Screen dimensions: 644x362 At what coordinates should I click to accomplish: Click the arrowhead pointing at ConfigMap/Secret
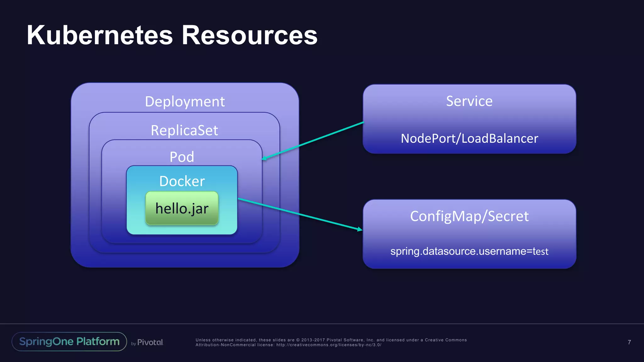coord(360,229)
